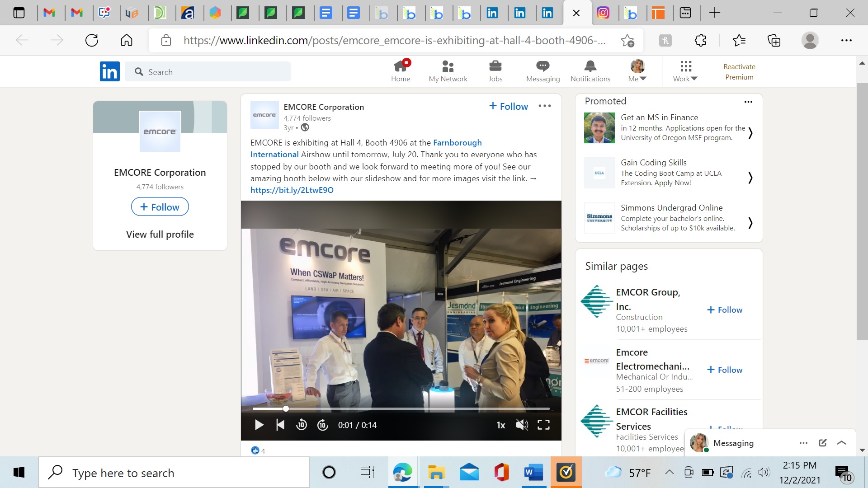The height and width of the screenshot is (488, 868).
Task: Open the Favorites list
Action: (x=739, y=41)
